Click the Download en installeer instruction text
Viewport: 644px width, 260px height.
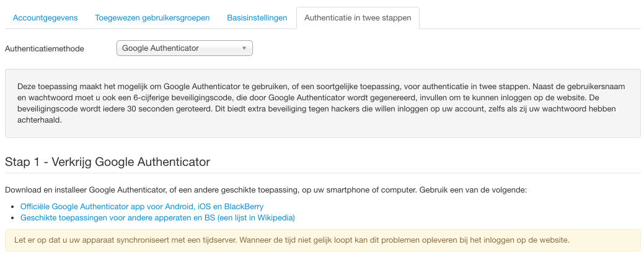click(186, 189)
